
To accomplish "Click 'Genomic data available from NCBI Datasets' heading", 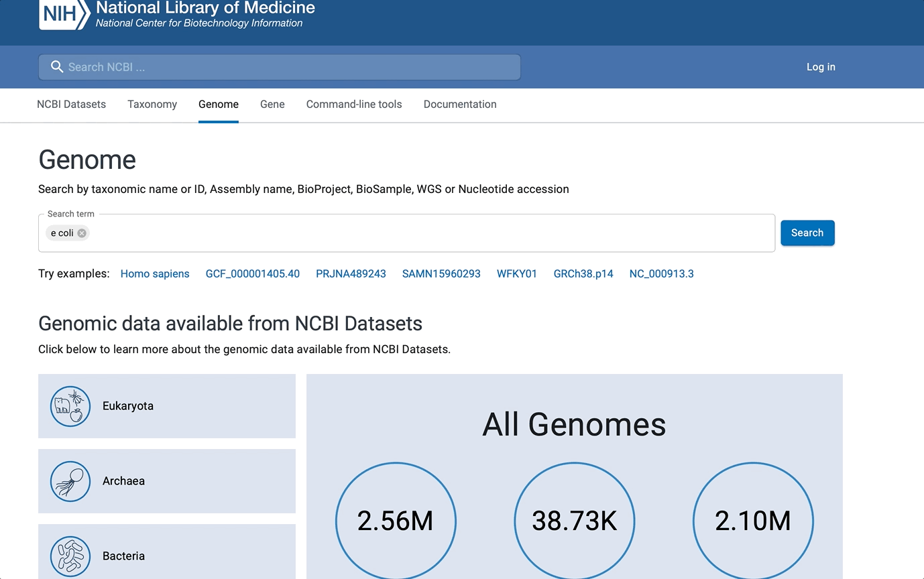I will click(230, 324).
